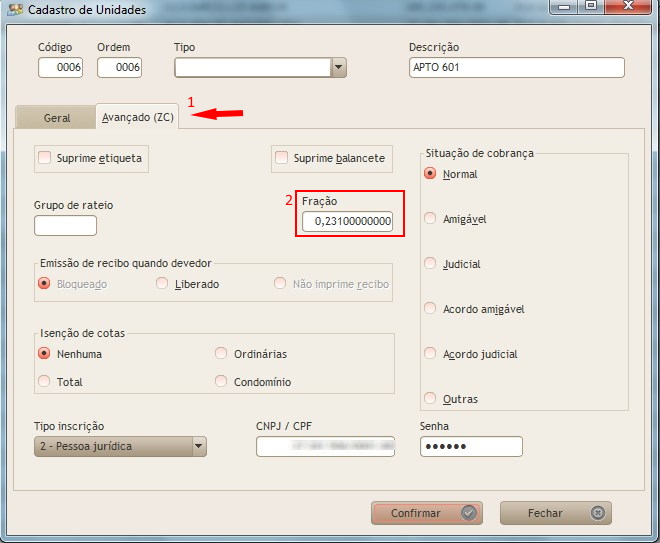
Task: Click the Fração input field
Action: 347,221
